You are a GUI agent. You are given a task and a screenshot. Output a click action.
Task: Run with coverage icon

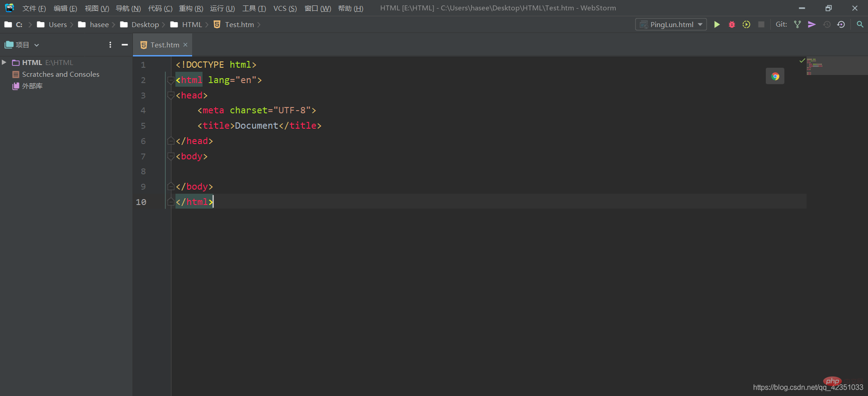[746, 24]
